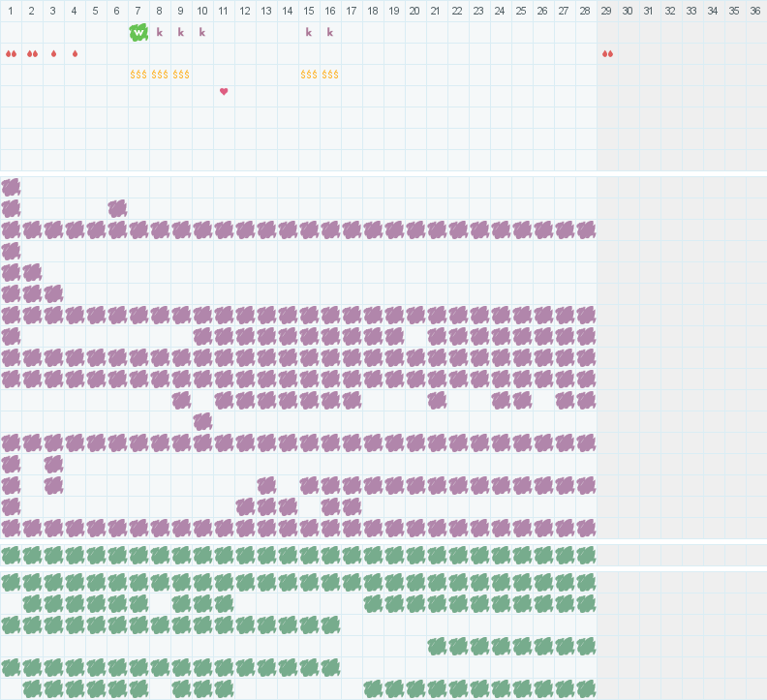This screenshot has width=767, height=700.
Task: Select day 28 column header
Action: [x=586, y=11]
